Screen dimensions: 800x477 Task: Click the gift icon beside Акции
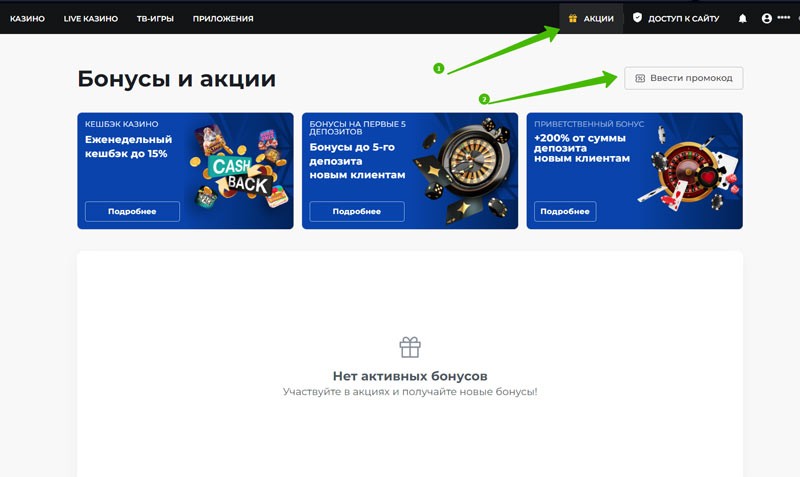pyautogui.click(x=572, y=18)
